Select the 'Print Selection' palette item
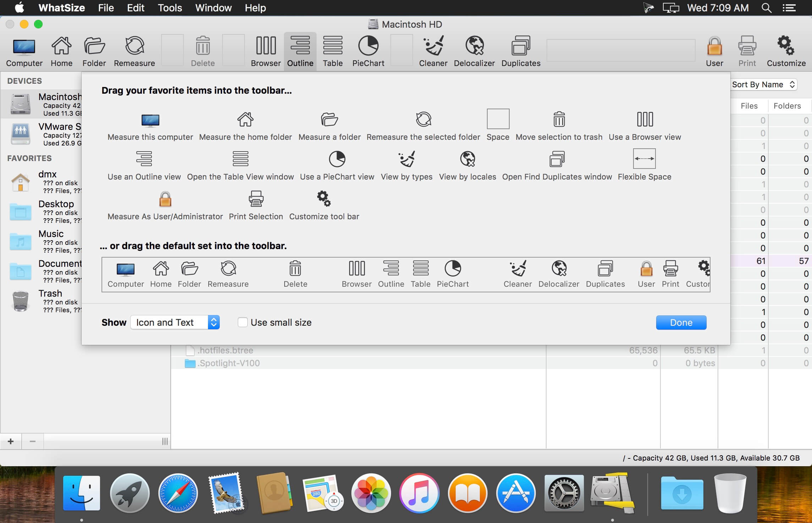The image size is (812, 523). (x=256, y=205)
